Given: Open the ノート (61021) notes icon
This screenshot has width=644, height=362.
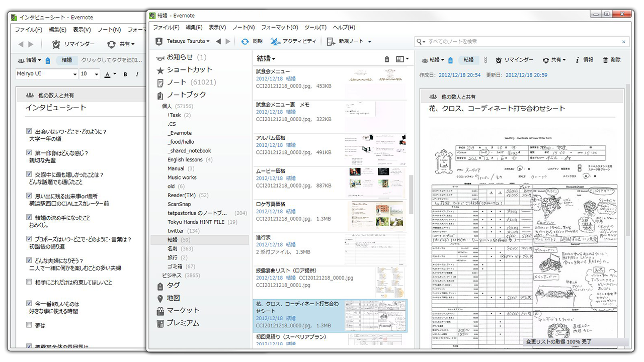Looking at the screenshot, I should [160, 82].
